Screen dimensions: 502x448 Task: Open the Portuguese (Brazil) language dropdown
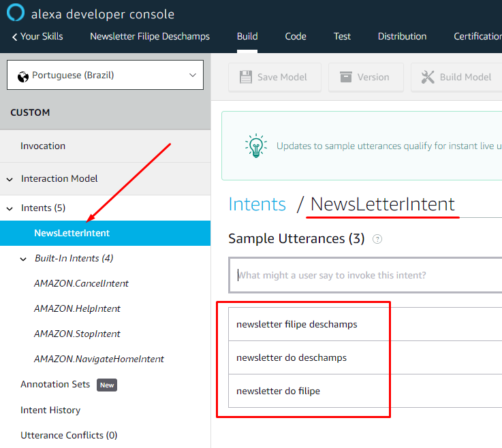tap(105, 75)
